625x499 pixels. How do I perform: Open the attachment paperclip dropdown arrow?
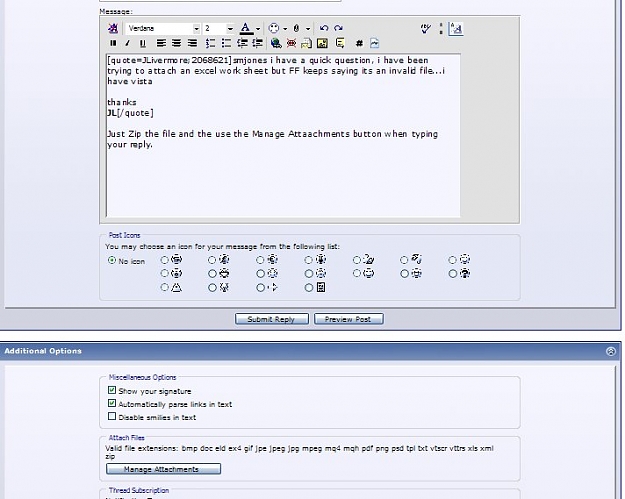[x=308, y=29]
